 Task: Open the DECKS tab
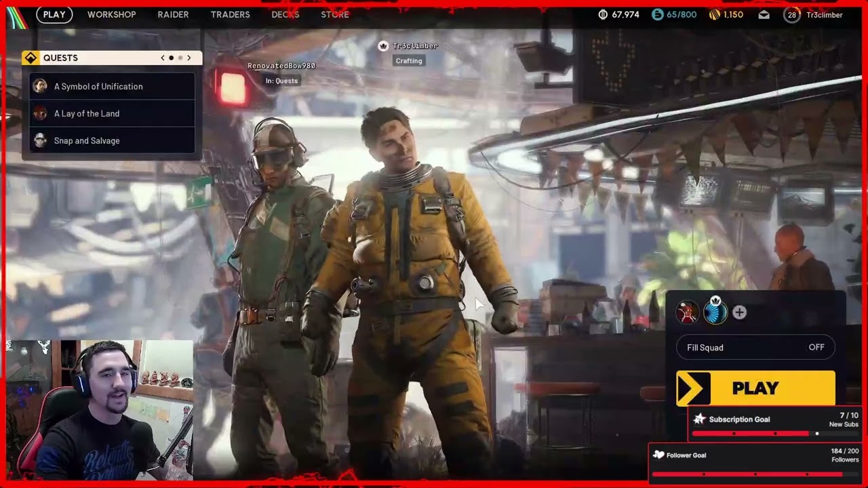[285, 14]
